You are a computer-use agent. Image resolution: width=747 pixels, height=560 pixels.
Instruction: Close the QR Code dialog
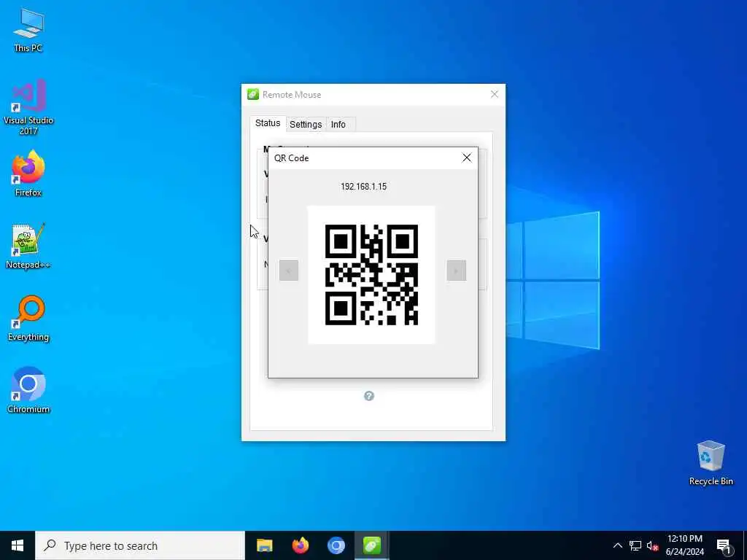pos(466,157)
